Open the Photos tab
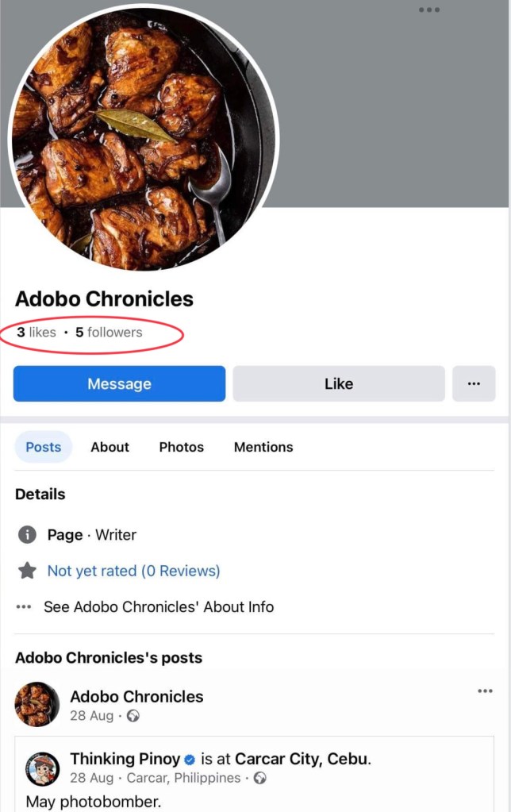Viewport: 511px width, 812px height. point(181,447)
